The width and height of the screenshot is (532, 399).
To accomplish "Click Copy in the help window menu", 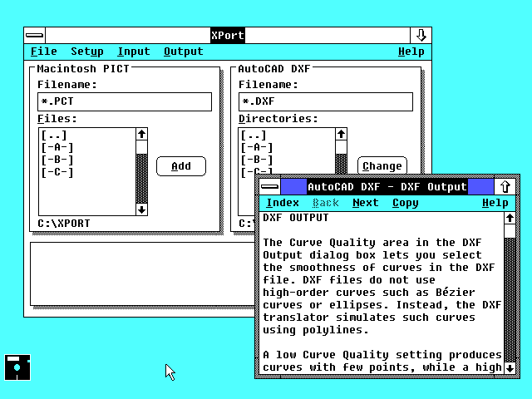I will coord(406,203).
